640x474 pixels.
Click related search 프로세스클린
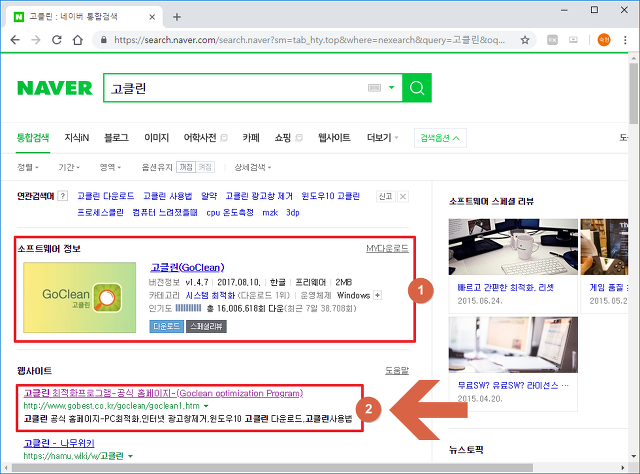click(x=100, y=212)
